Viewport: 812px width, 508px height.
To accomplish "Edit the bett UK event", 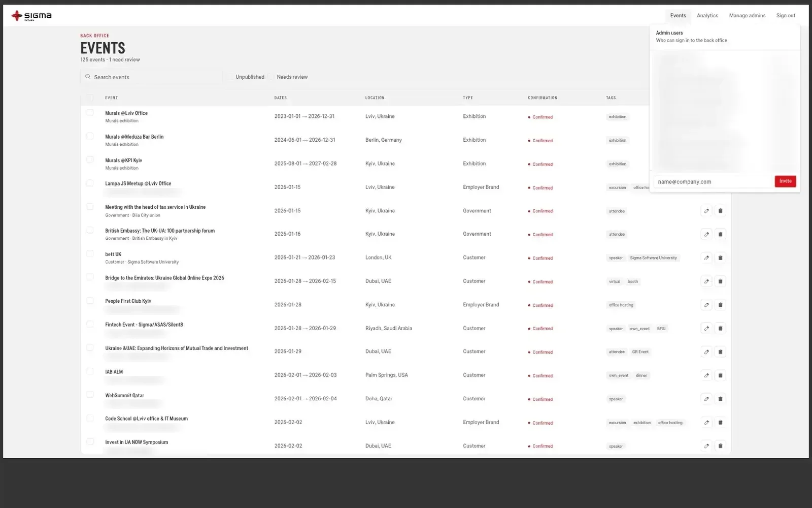I will tap(706, 258).
